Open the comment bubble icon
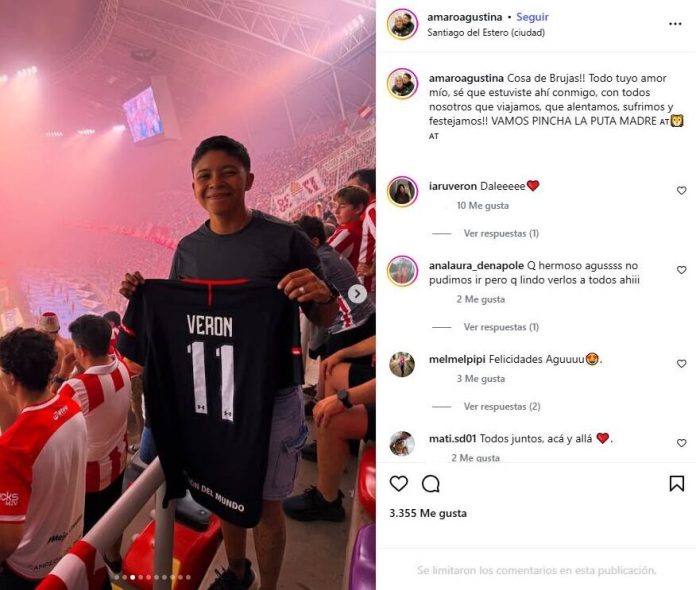This screenshot has height=590, width=696. pyautogui.click(x=431, y=483)
